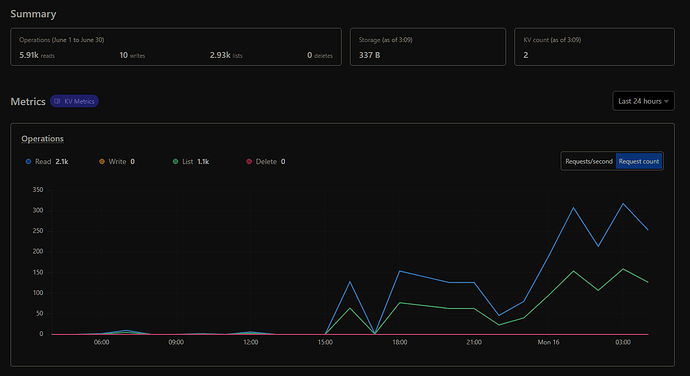The image size is (690, 376).
Task: Click the List 1.1k legend label
Action: pos(195,162)
